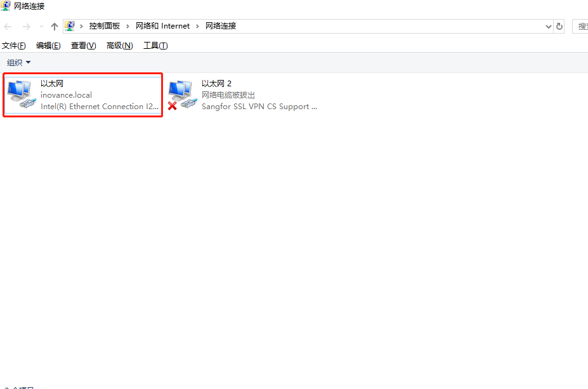
Task: Open the 工具(T) menu
Action: coord(155,46)
